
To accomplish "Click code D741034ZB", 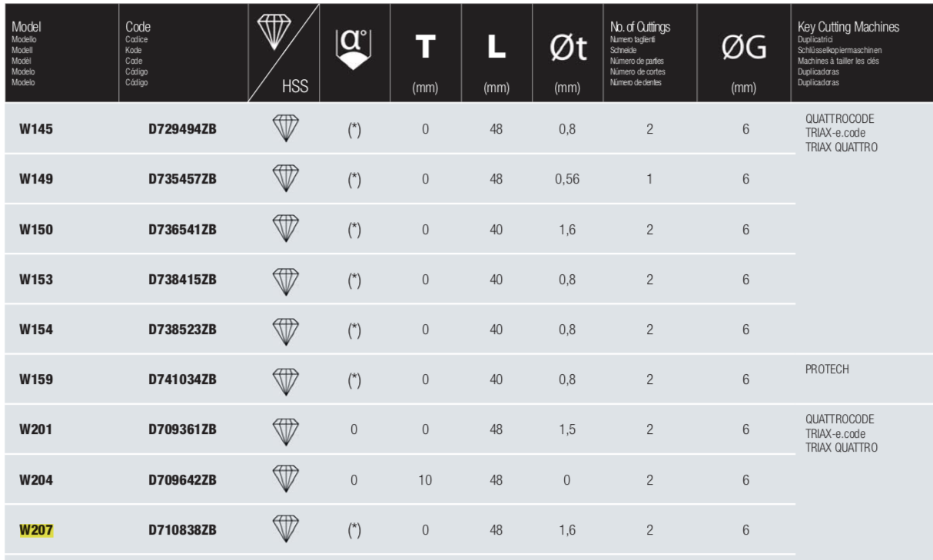I will pyautogui.click(x=182, y=379).
